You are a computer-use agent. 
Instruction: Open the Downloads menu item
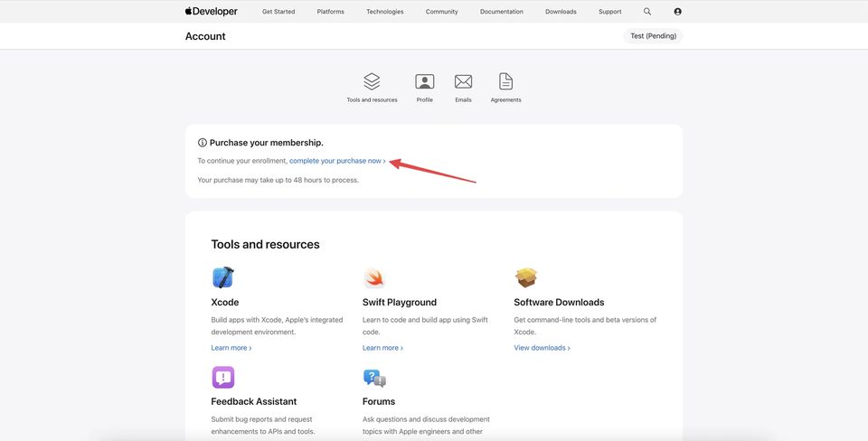[x=561, y=12]
